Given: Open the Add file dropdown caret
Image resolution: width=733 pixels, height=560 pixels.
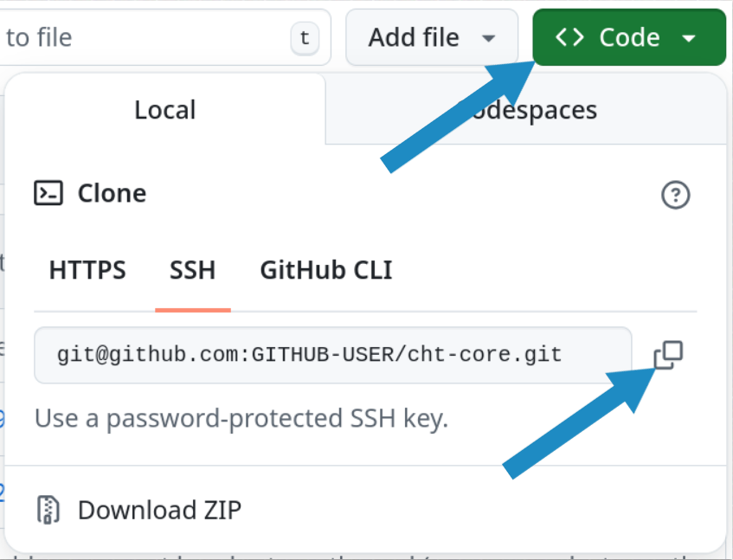Looking at the screenshot, I should point(488,38).
